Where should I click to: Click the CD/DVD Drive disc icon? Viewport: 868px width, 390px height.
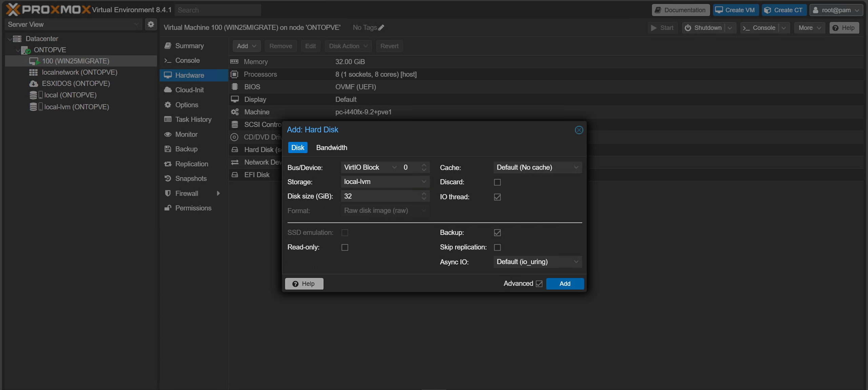234,137
